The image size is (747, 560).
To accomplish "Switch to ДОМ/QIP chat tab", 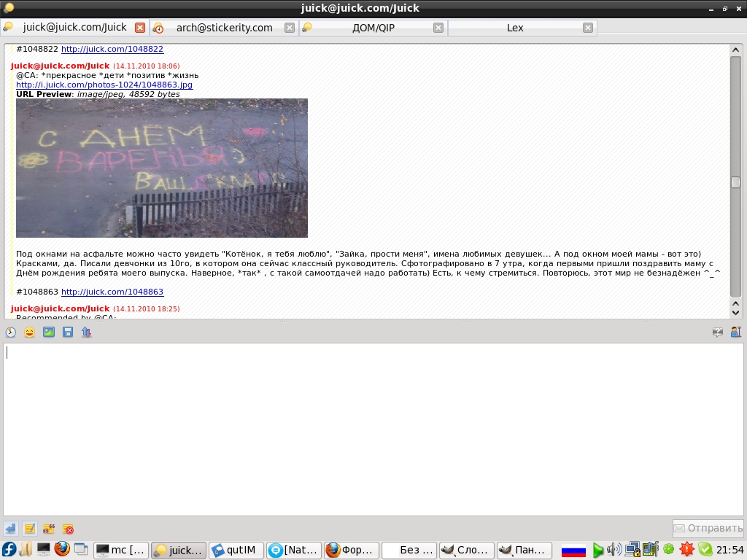I will click(373, 28).
